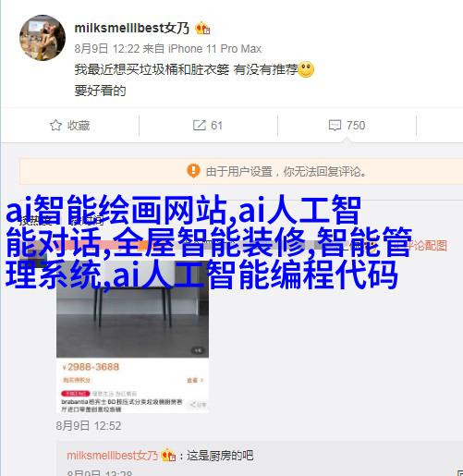This screenshot has height=476, width=463.
Task: Open the comment timestamp 8月9日 12:52
Action: click(89, 426)
